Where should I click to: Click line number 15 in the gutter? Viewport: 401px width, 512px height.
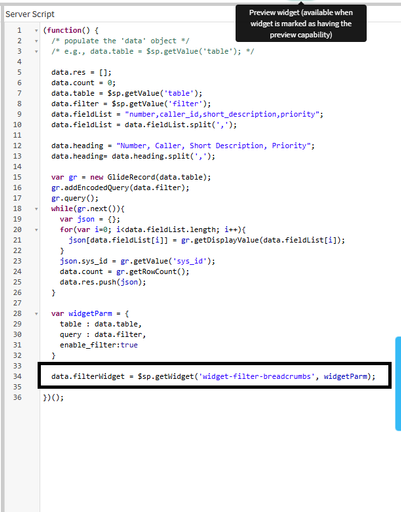17,177
